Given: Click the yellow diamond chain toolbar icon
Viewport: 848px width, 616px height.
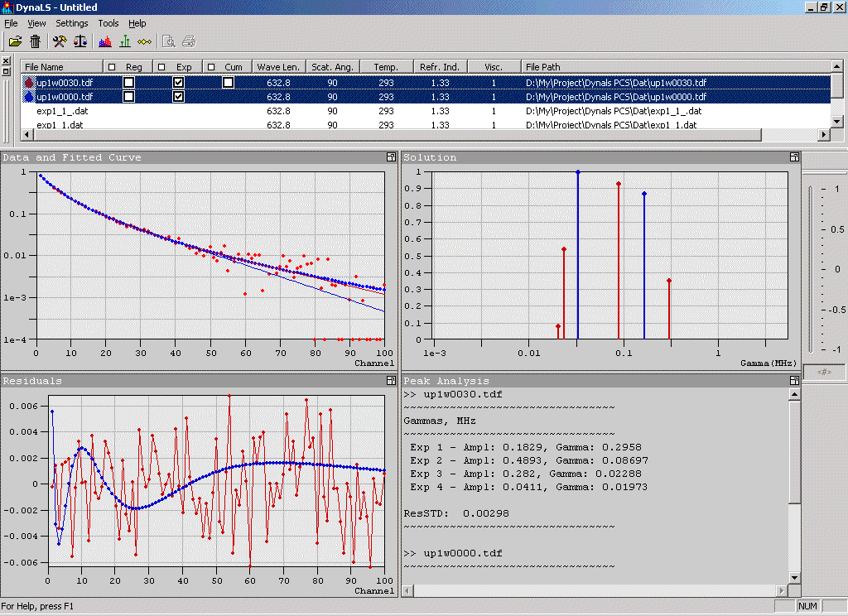Looking at the screenshot, I should 145,41.
